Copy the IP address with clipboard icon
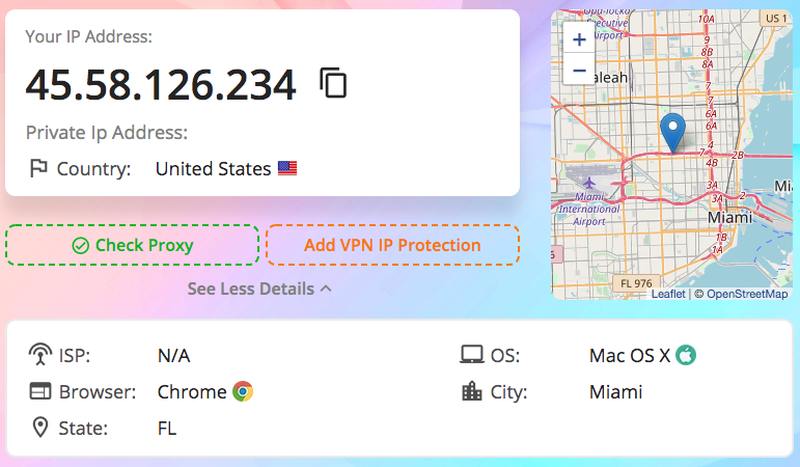800x467 pixels. [x=333, y=82]
